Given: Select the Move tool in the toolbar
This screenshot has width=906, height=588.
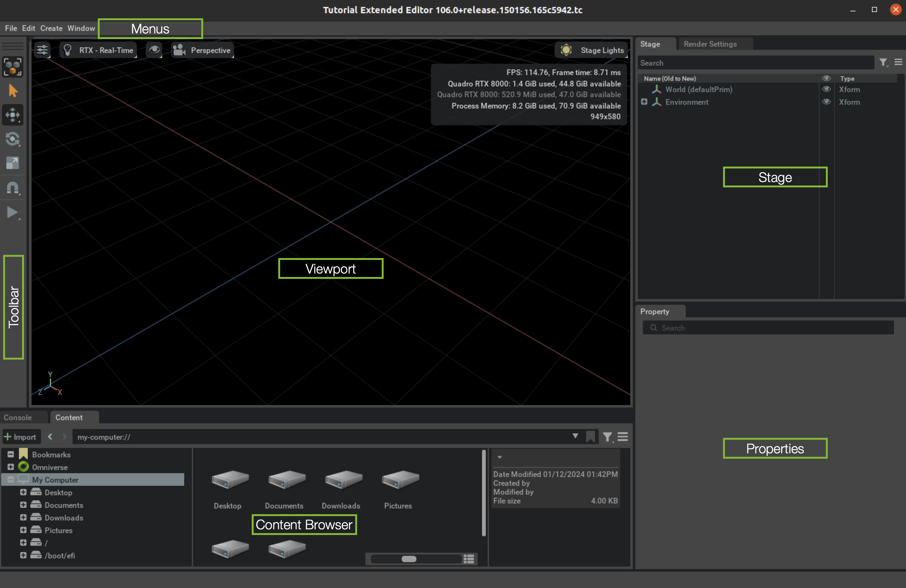Looking at the screenshot, I should tap(13, 115).
